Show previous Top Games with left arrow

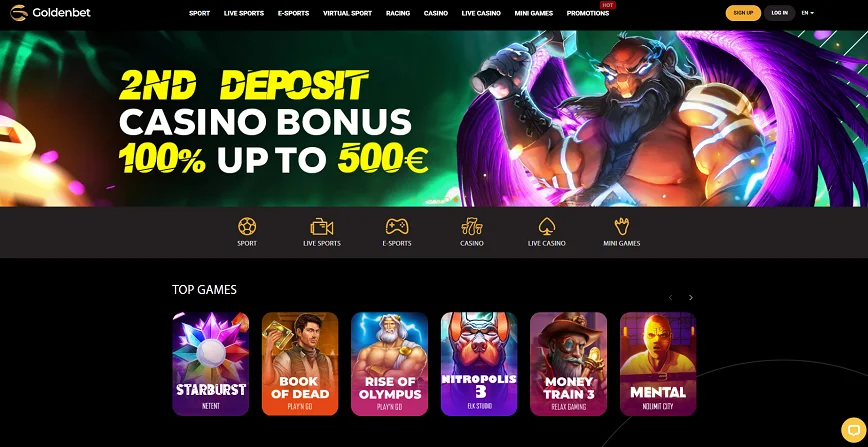pos(670,297)
